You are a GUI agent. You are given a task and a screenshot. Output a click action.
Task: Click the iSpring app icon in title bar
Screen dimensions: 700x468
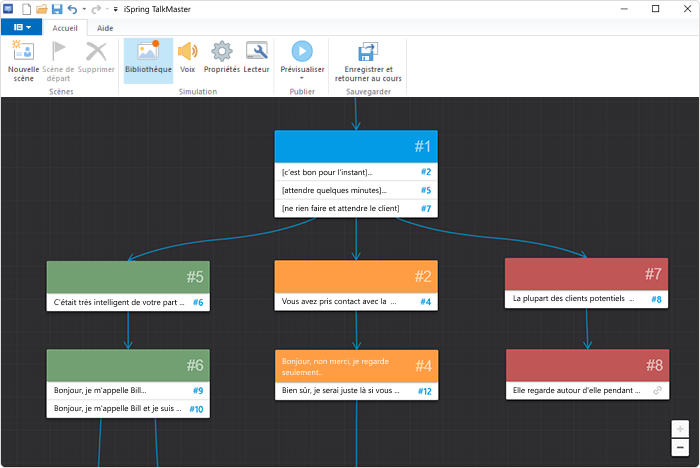click(x=8, y=8)
